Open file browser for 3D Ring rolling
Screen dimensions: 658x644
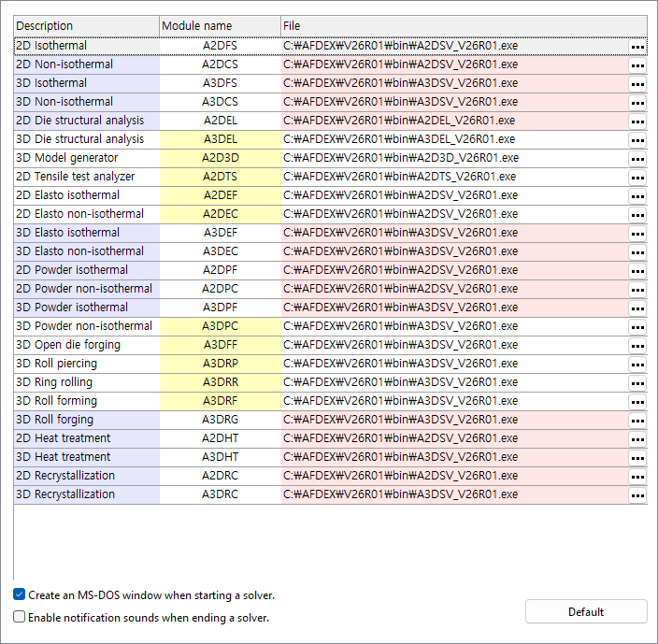click(x=637, y=382)
